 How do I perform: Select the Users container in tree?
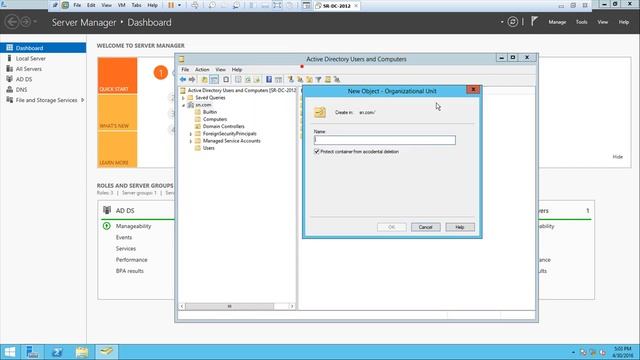click(209, 148)
